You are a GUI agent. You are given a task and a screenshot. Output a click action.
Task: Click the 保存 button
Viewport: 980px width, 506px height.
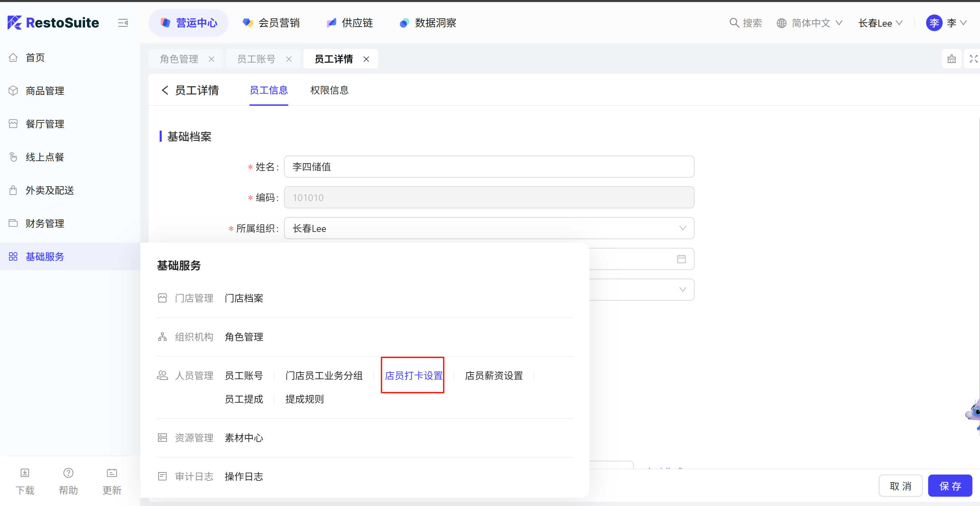[x=950, y=486]
